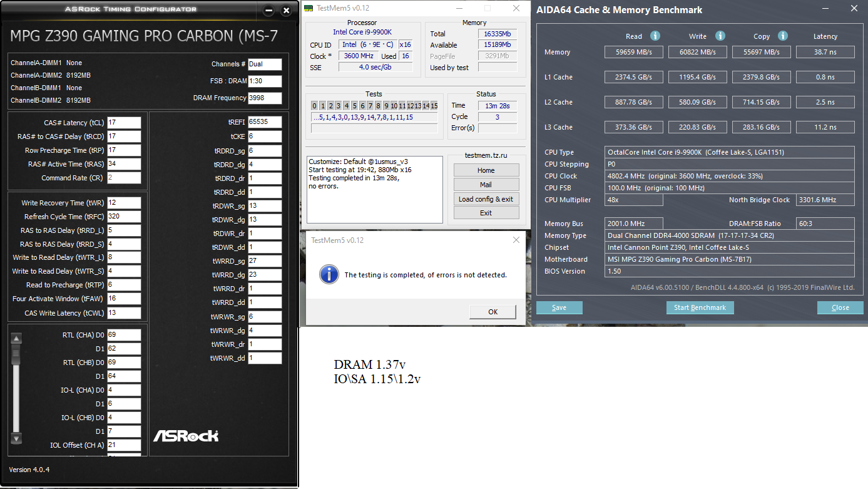Click the CPU Type field in AIDA64

point(730,152)
